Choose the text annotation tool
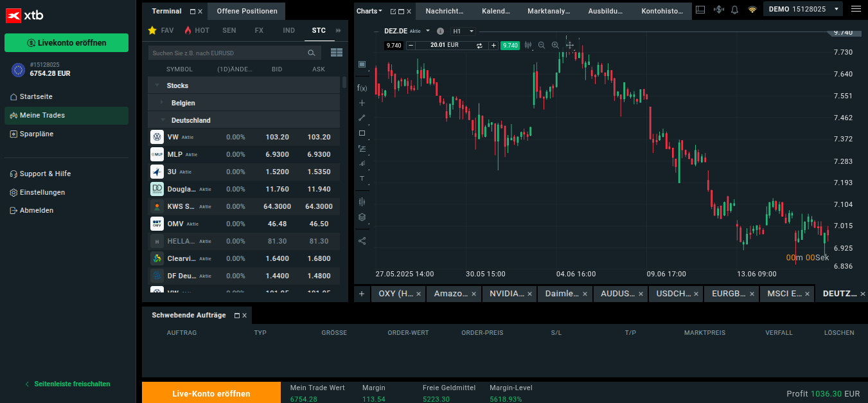 (362, 178)
